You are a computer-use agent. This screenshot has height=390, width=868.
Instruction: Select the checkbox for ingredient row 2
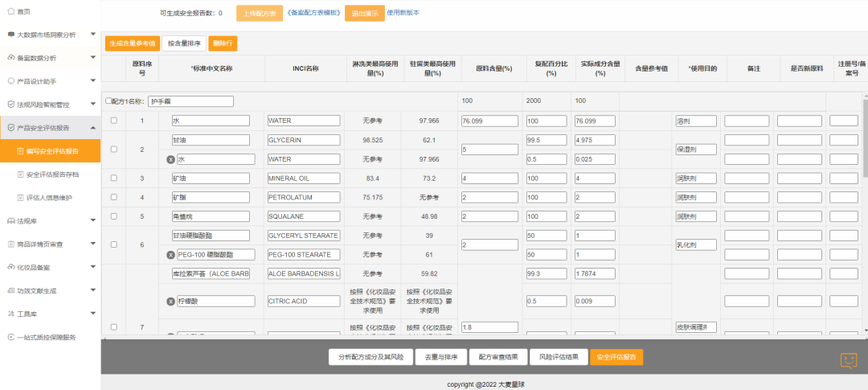click(x=114, y=149)
